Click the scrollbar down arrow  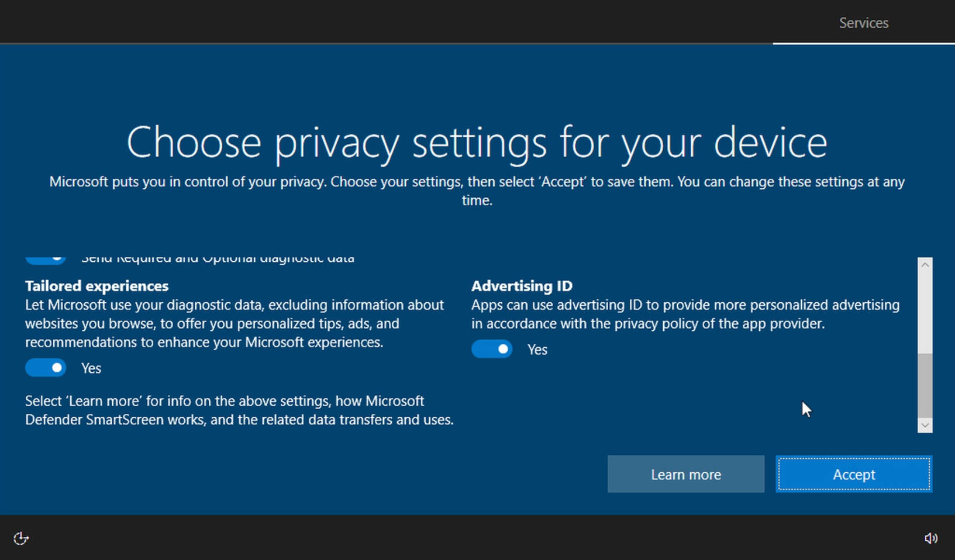(x=925, y=425)
